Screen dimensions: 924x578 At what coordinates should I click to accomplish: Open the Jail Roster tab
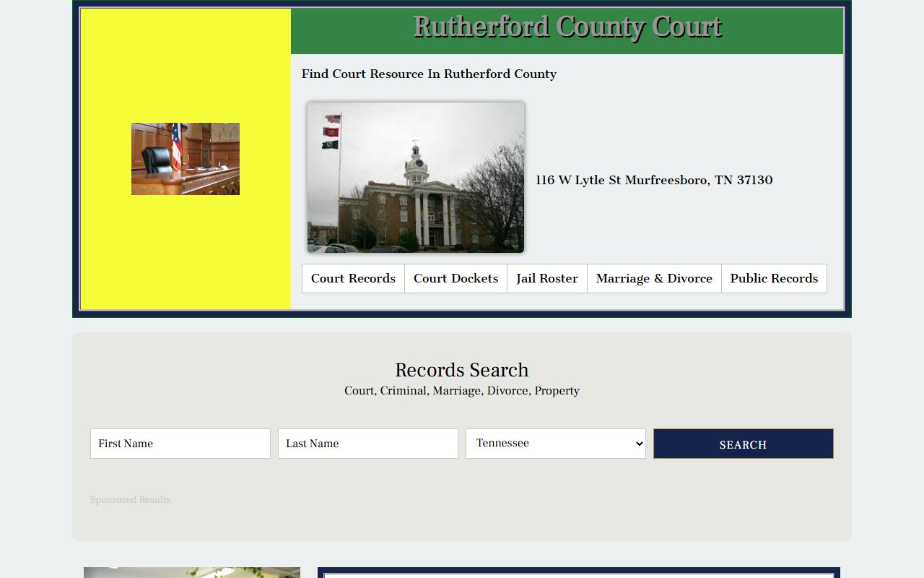click(547, 278)
